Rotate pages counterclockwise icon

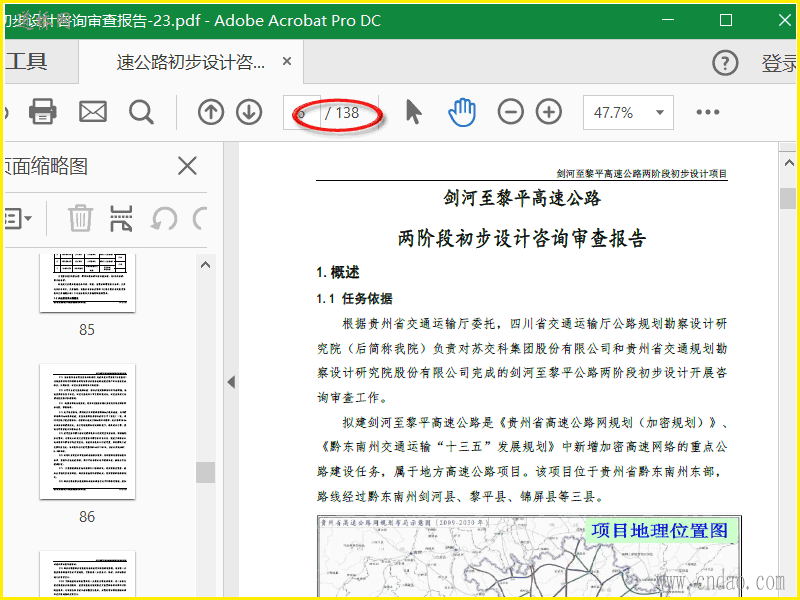click(x=164, y=218)
